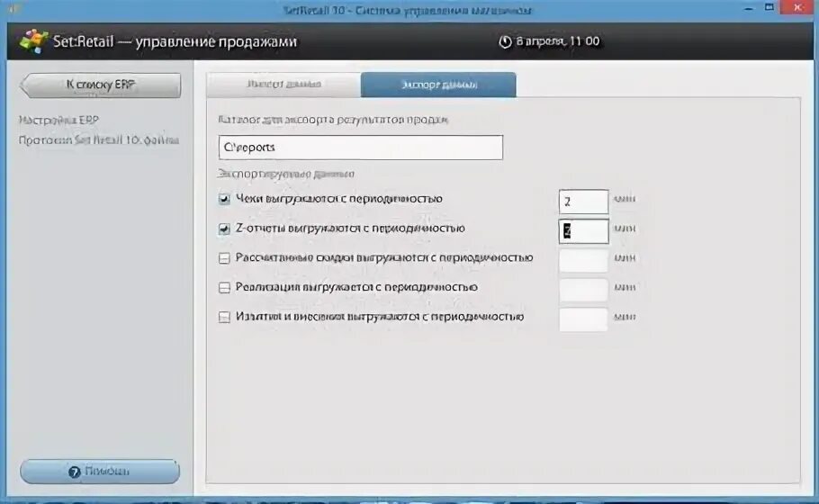The width and height of the screenshot is (819, 504).
Task: Click the Set Retail logo icon
Action: [x=34, y=40]
